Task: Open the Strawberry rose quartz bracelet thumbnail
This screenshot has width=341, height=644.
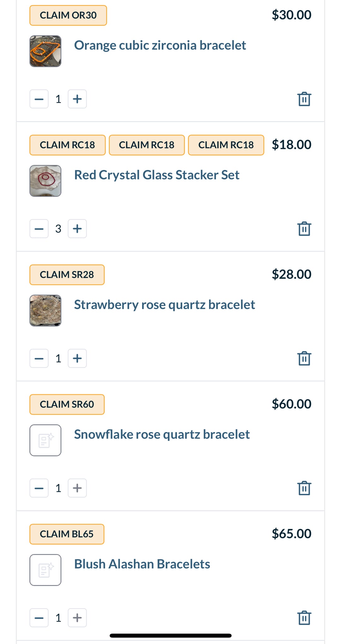Action: pyautogui.click(x=45, y=311)
